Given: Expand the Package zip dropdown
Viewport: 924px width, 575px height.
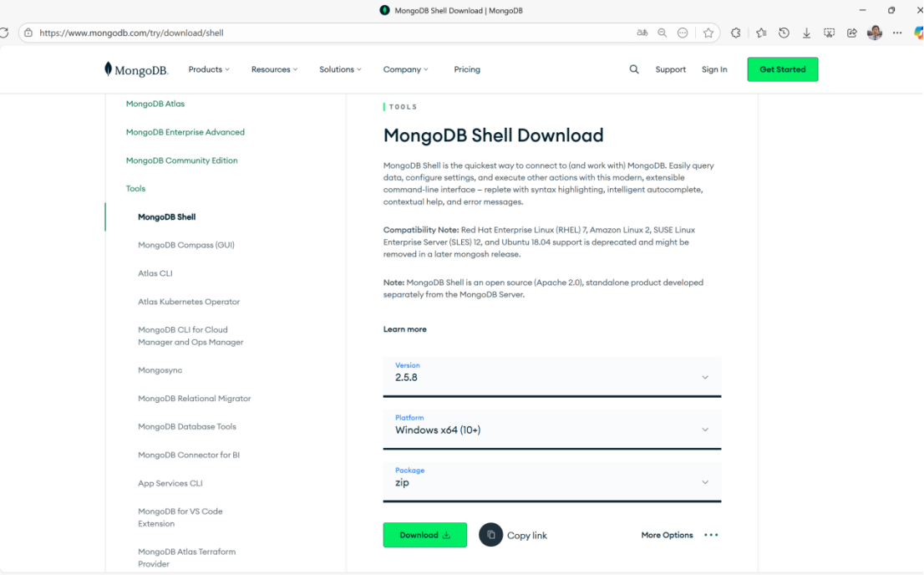Looking at the screenshot, I should point(552,482).
